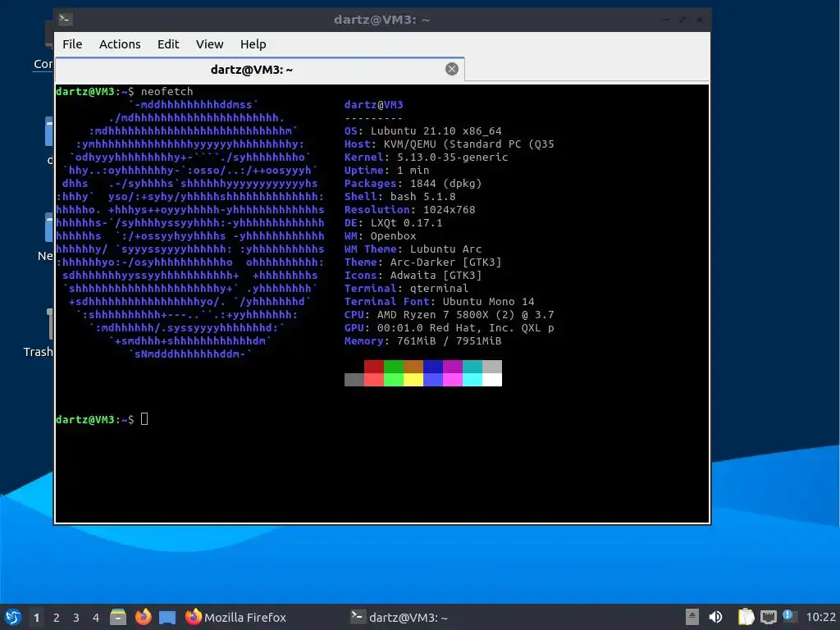Viewport: 840px width, 630px height.
Task: Click the 'dartz@VM3' neofetch header
Action: (373, 105)
